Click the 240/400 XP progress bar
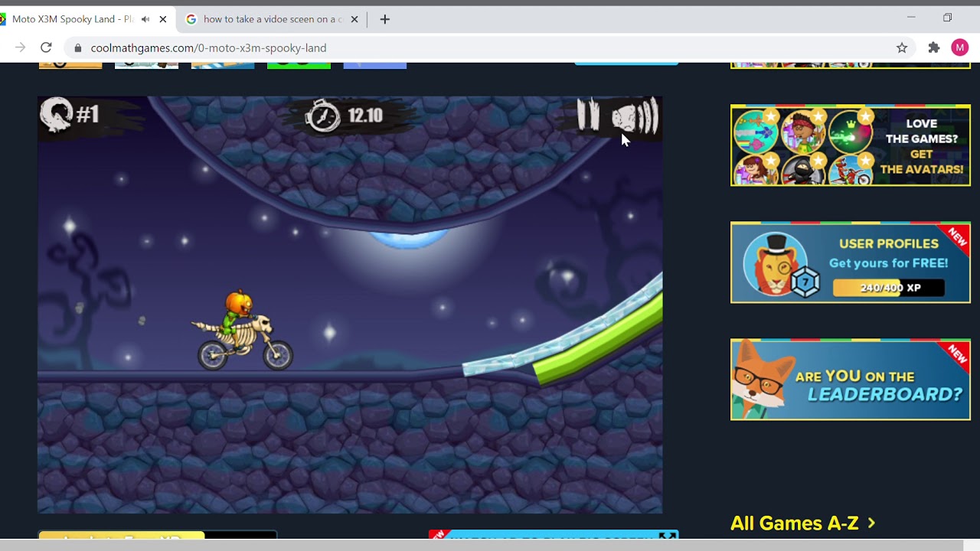The height and width of the screenshot is (551, 980). [888, 288]
